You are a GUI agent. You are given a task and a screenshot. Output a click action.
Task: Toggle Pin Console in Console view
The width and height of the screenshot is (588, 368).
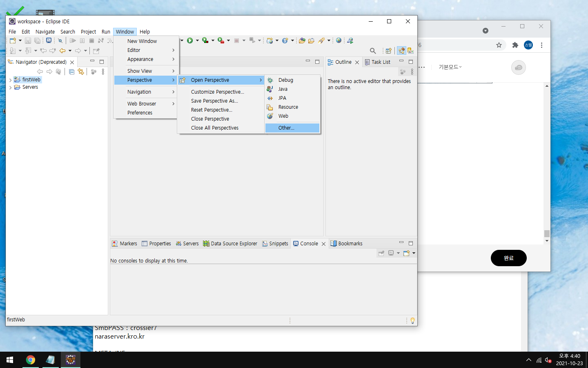[381, 253]
